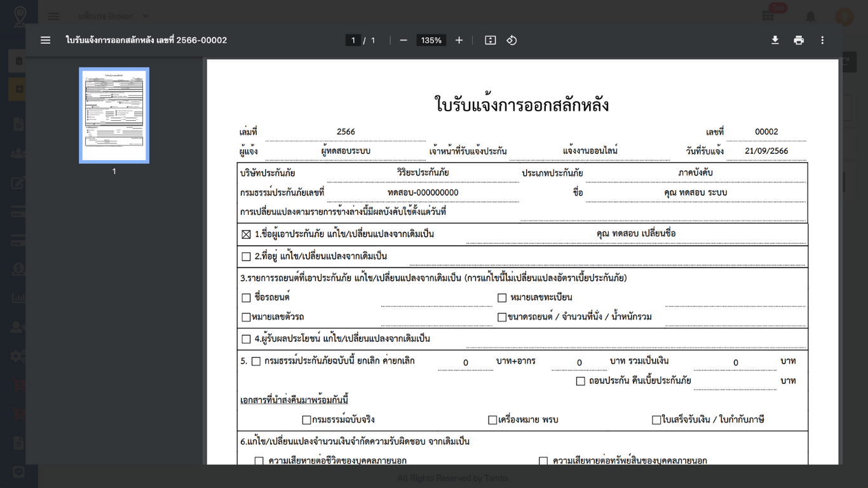Click the insurance type ภาคบังคับ
The width and height of the screenshot is (868, 488).
click(x=696, y=172)
